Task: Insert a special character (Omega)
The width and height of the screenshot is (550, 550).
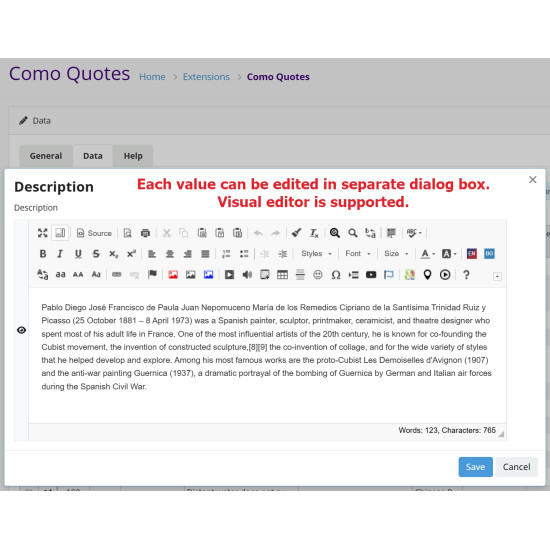Action: pos(336,274)
